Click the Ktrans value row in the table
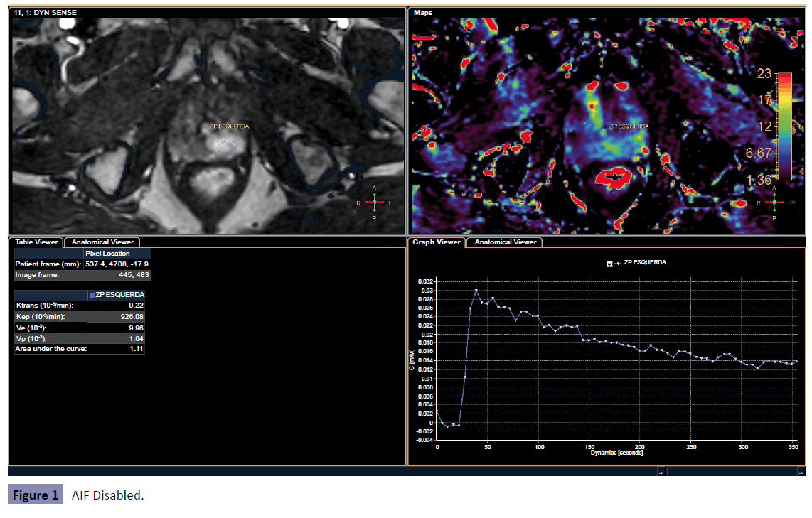812x518 pixels. [x=80, y=306]
